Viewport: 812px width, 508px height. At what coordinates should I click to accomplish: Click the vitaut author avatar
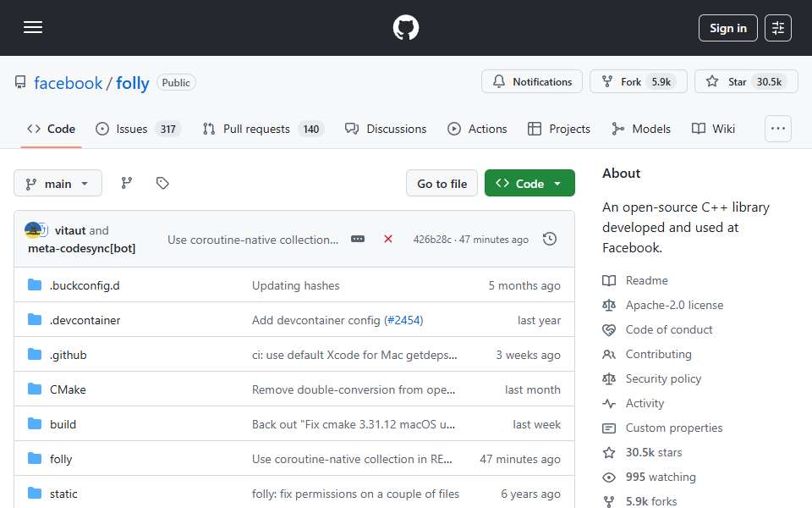click(x=33, y=229)
